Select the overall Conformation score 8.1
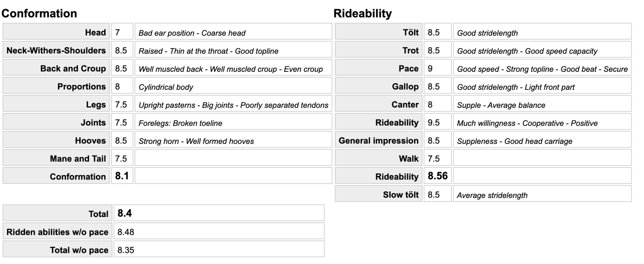 click(x=122, y=176)
